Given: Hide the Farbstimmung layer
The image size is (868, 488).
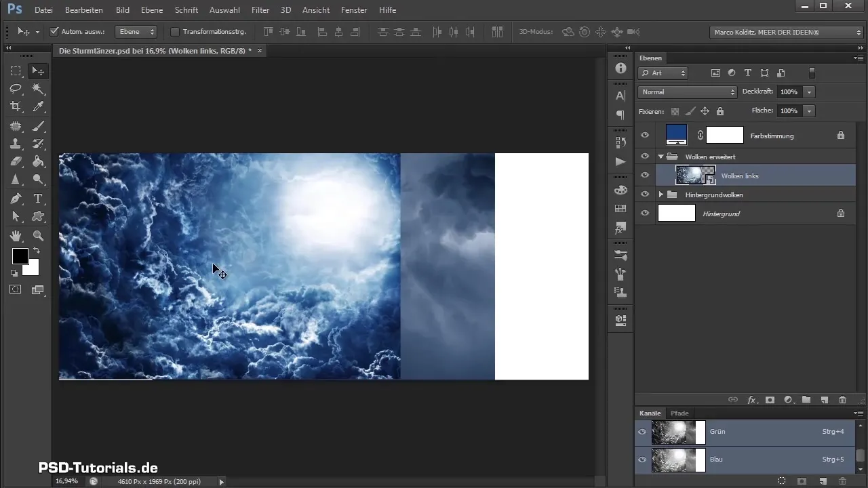Looking at the screenshot, I should 645,136.
